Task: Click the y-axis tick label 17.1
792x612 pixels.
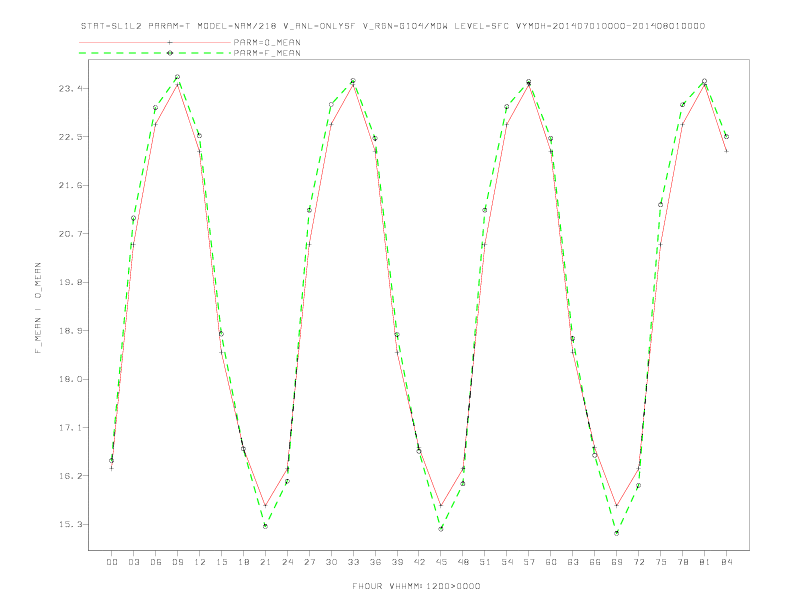Action: point(70,428)
